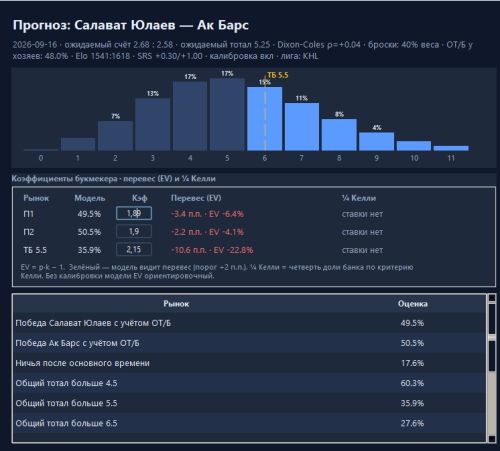Click the ¼ Келли column header
Image resolution: width=500 pixels, height=451 pixels.
[x=359, y=198]
